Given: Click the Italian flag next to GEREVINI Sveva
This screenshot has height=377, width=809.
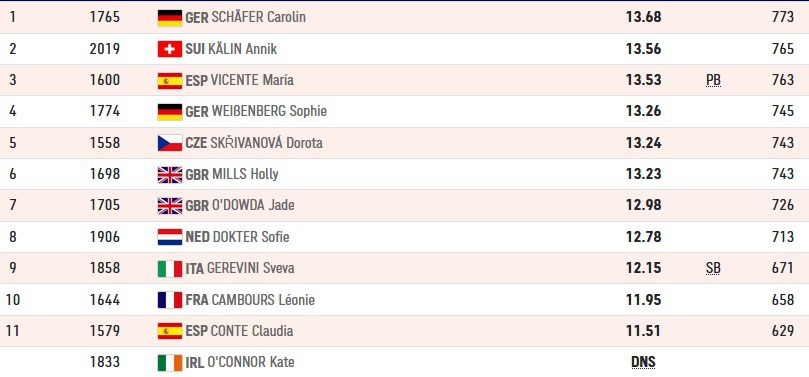Looking at the screenshot, I should (x=170, y=268).
